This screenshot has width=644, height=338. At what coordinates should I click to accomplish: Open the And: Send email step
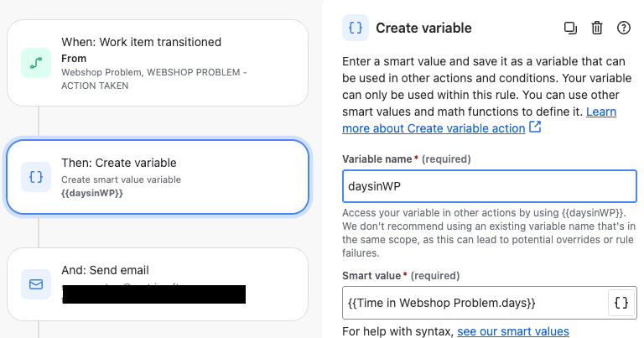pos(158,284)
